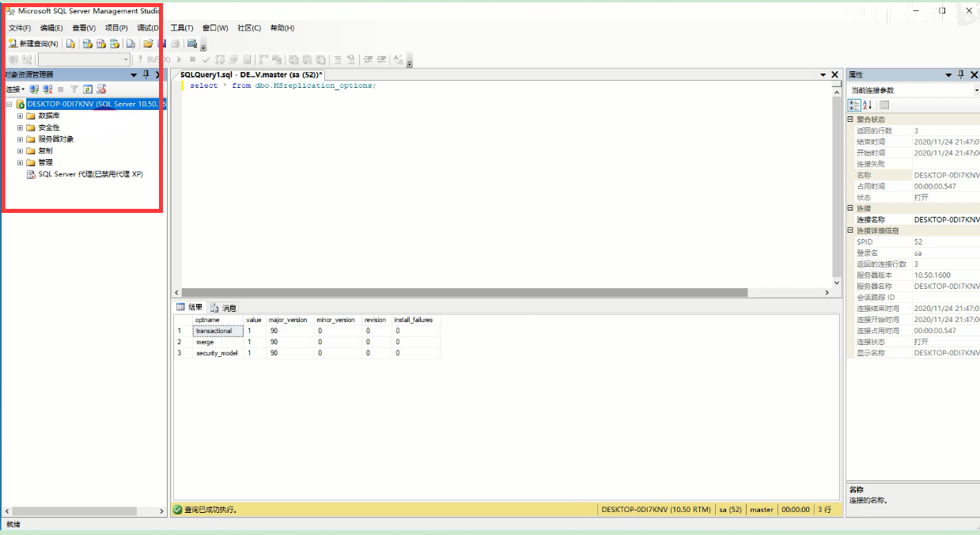This screenshot has height=535, width=980.
Task: Select the security_model cell in results
Action: tap(218, 353)
